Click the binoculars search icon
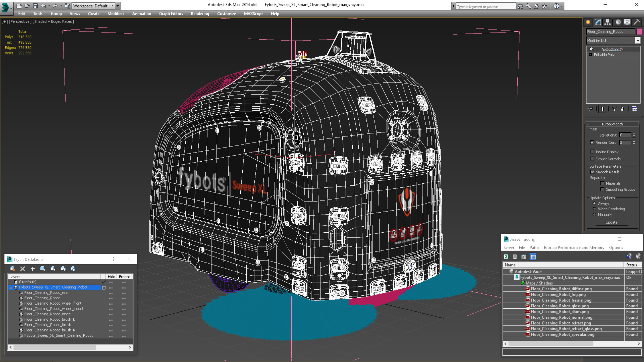The width and height of the screenshot is (644, 362). click(x=520, y=6)
